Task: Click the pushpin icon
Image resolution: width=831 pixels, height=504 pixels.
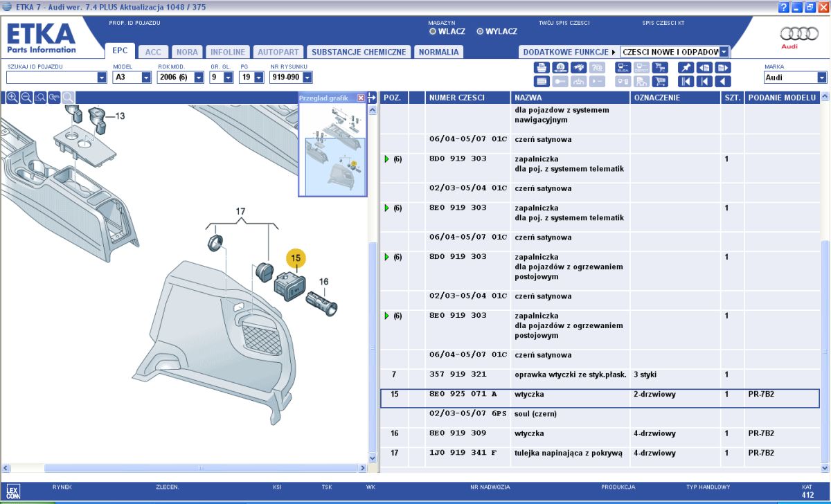Action: 686,68
